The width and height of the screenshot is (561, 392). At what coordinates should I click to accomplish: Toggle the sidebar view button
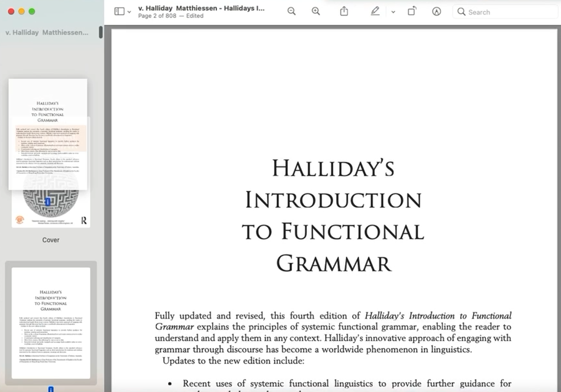(119, 12)
